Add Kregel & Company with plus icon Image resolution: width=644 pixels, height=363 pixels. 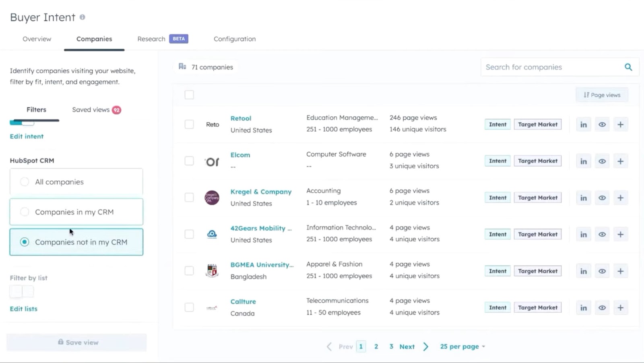(621, 198)
